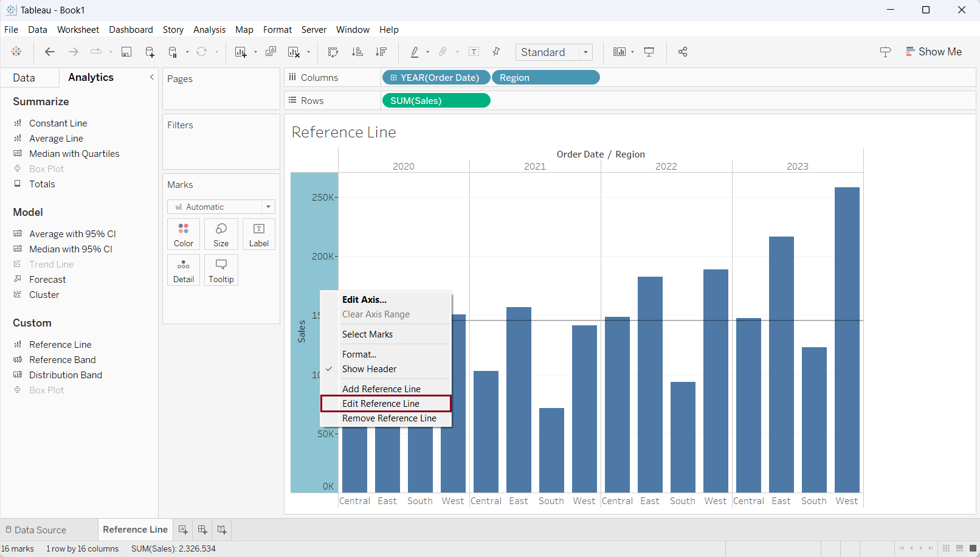
Task: Select Edit Reference Line from context menu
Action: [381, 404]
